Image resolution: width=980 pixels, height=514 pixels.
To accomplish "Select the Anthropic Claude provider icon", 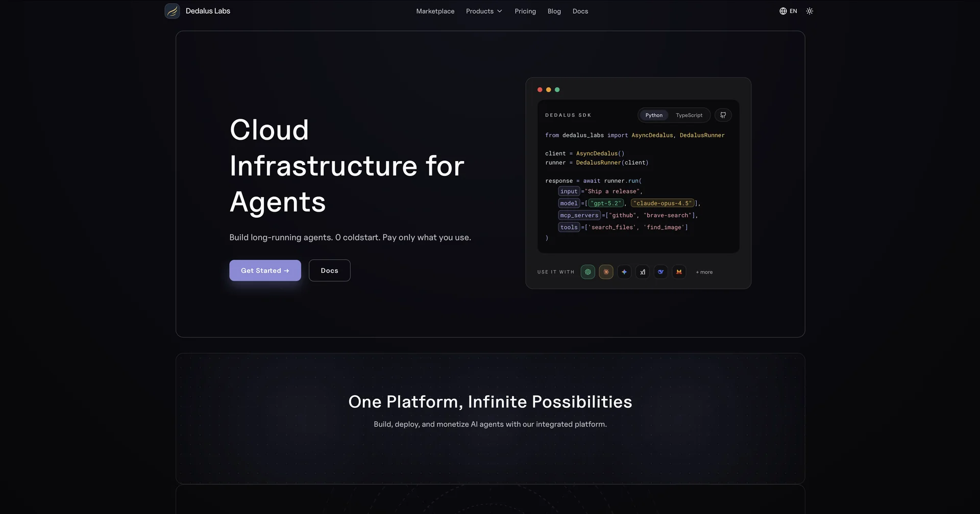I will [606, 272].
